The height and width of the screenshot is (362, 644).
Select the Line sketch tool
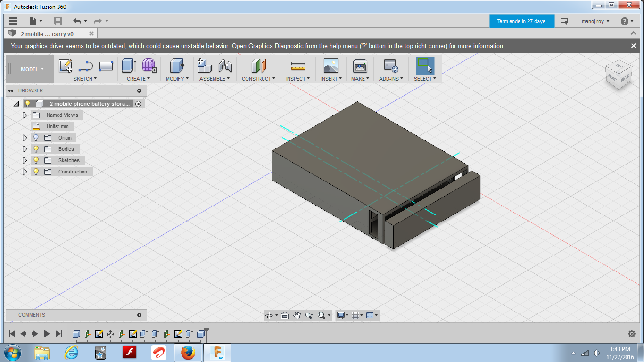coord(86,66)
